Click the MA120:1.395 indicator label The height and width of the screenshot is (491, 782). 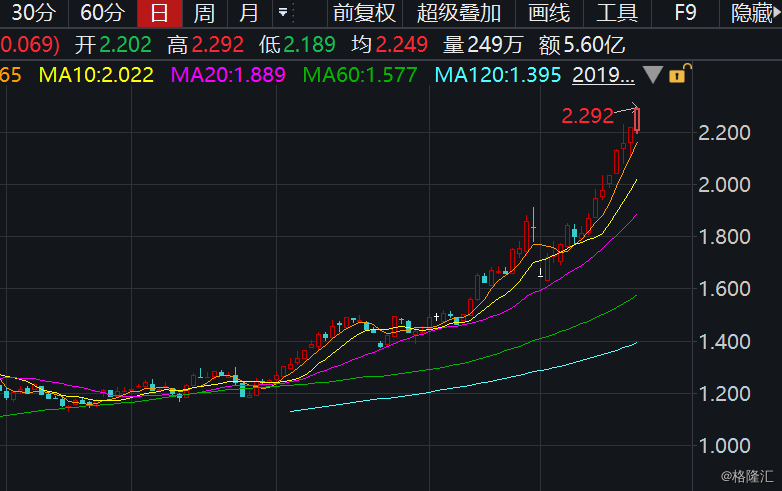click(x=498, y=75)
